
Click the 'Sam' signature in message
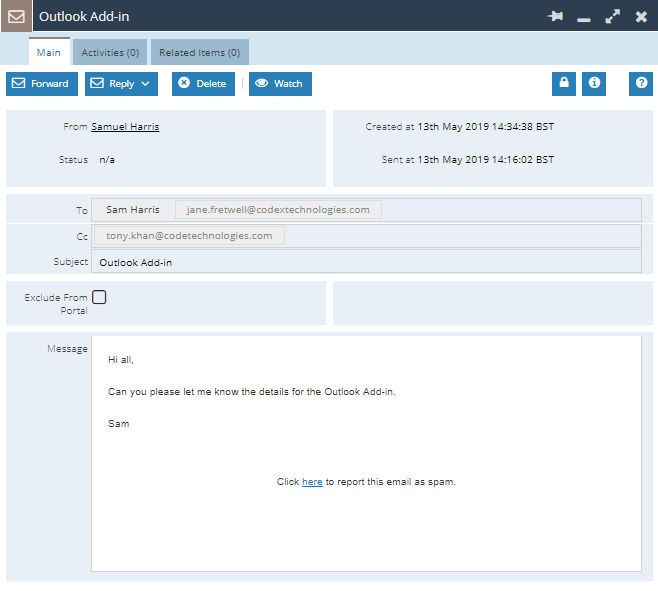(x=118, y=424)
